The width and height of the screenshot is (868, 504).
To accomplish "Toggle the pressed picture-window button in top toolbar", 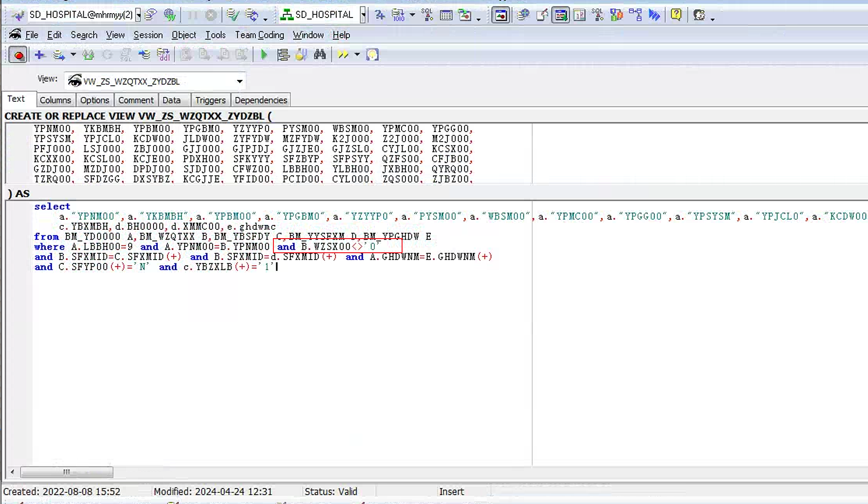I will click(501, 15).
